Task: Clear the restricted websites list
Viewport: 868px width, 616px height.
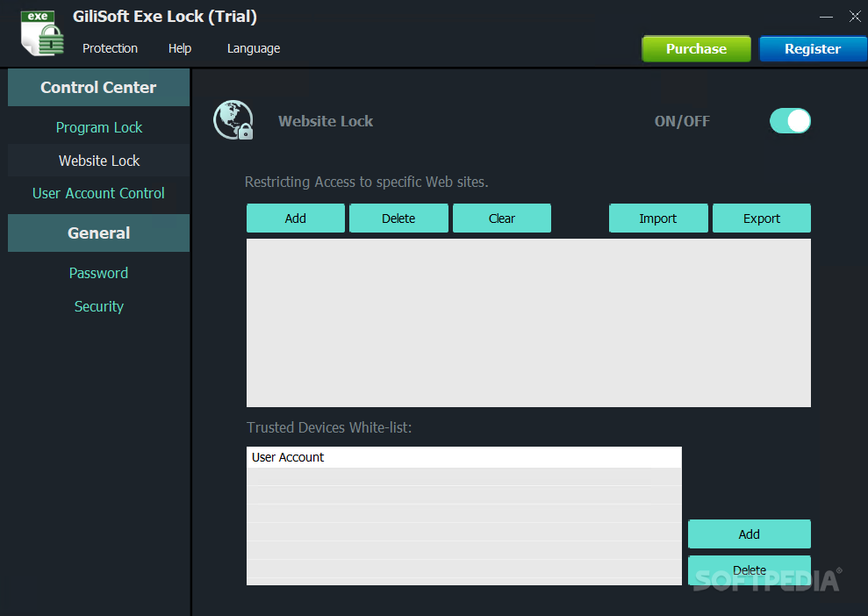Action: pyautogui.click(x=502, y=218)
